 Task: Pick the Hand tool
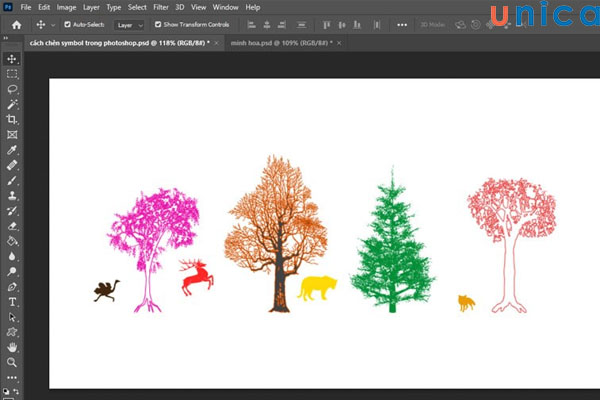coord(12,346)
